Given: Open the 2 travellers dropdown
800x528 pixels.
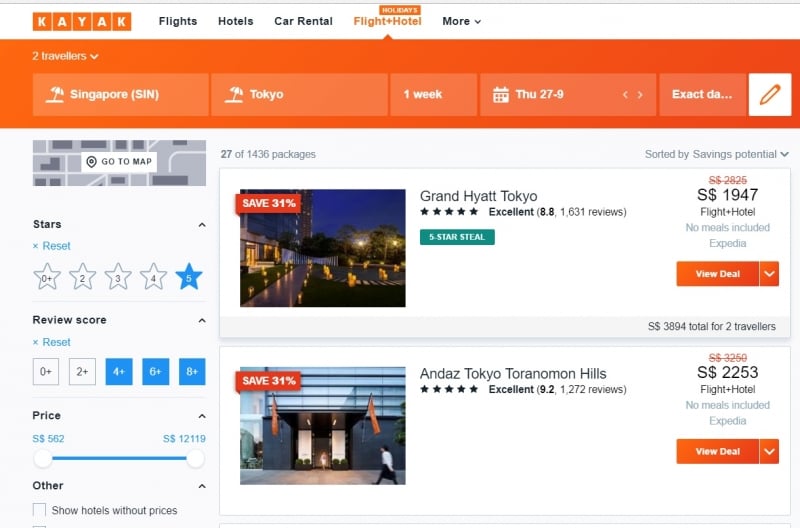Looking at the screenshot, I should pos(65,56).
